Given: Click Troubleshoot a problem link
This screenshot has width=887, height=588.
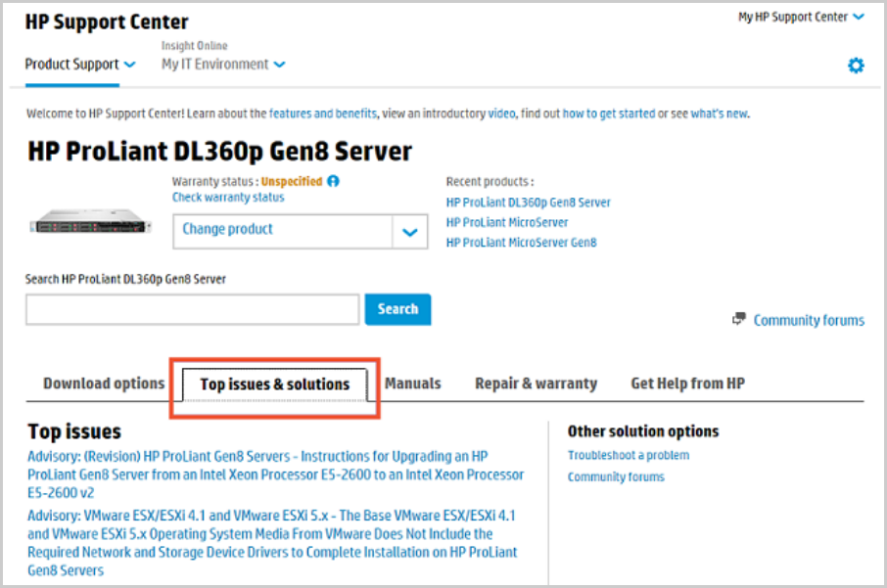Looking at the screenshot, I should [x=629, y=455].
